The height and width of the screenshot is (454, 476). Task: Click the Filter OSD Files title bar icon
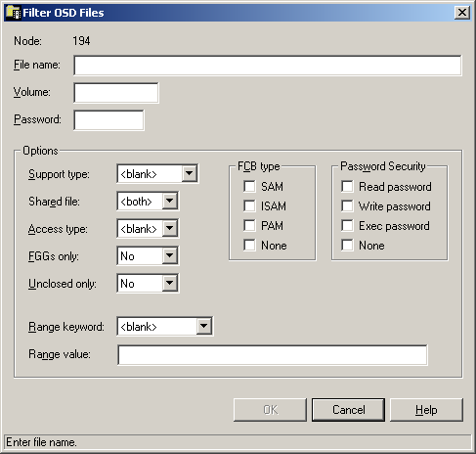point(14,13)
